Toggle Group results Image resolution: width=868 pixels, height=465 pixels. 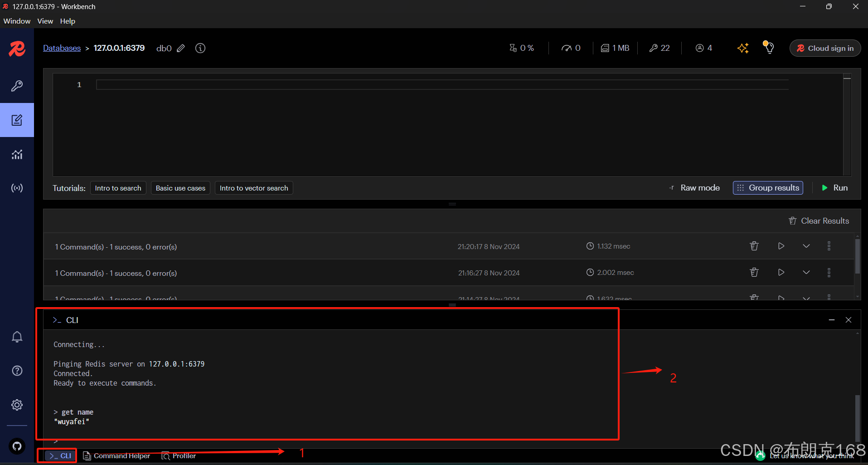(768, 188)
